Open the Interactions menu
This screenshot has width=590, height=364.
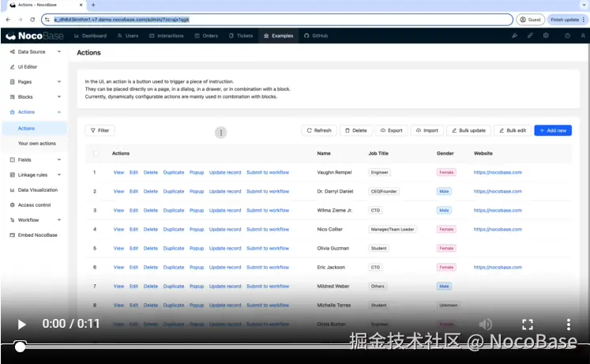click(167, 36)
